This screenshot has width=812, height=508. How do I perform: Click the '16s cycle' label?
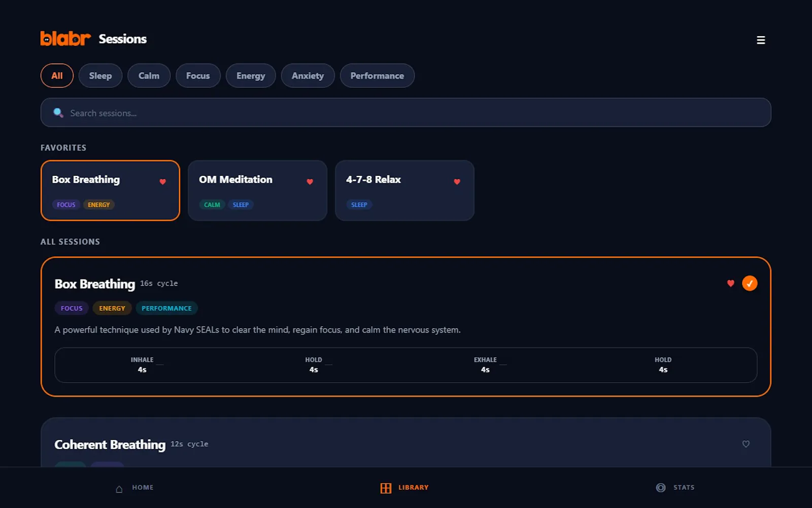pyautogui.click(x=159, y=283)
